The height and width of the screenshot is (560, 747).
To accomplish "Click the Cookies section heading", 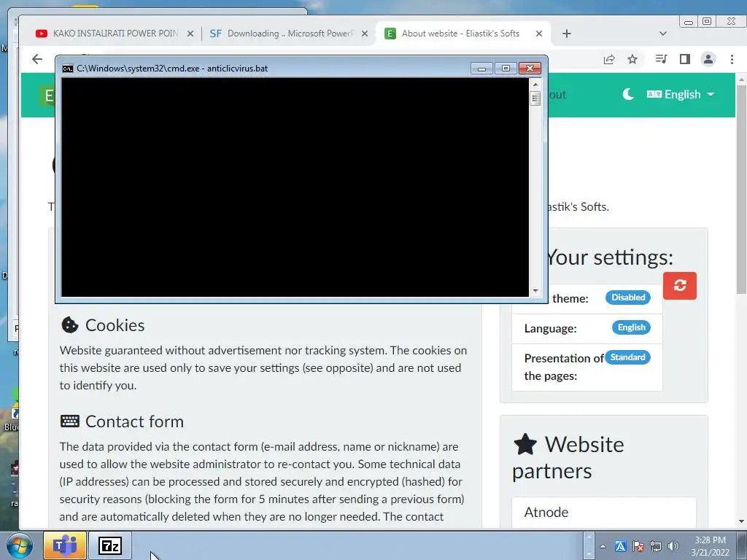I will coord(103,325).
